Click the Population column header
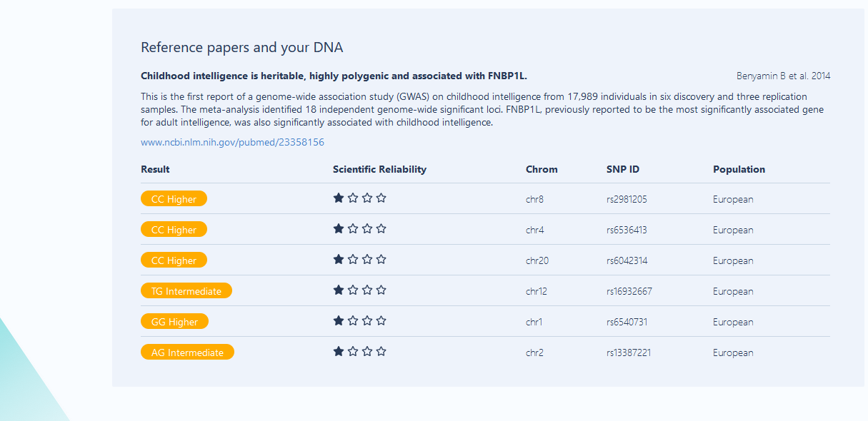Screen dimensions: 868x421 click(739, 169)
